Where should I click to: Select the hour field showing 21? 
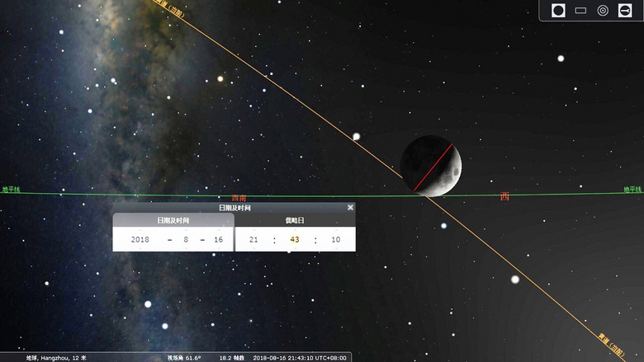[253, 239]
